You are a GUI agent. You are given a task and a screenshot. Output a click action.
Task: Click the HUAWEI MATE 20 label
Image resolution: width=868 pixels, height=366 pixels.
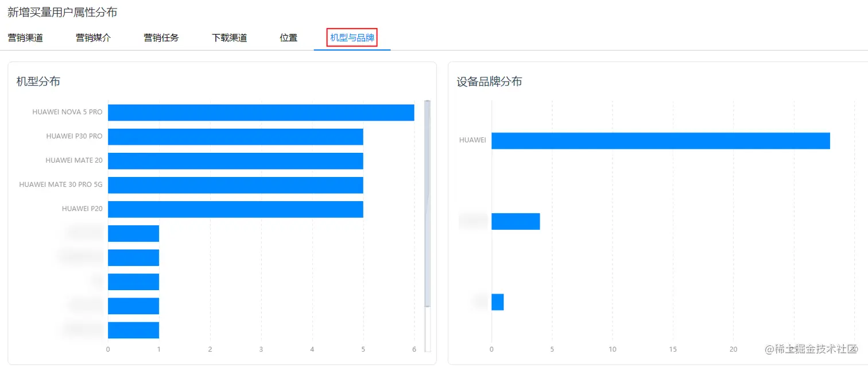[74, 160]
